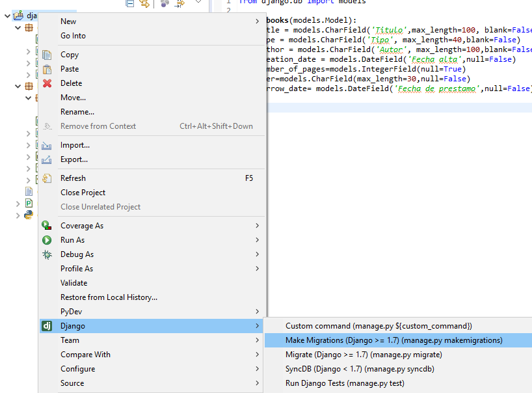Click the green Run As icon
The image size is (532, 393).
[x=47, y=240]
